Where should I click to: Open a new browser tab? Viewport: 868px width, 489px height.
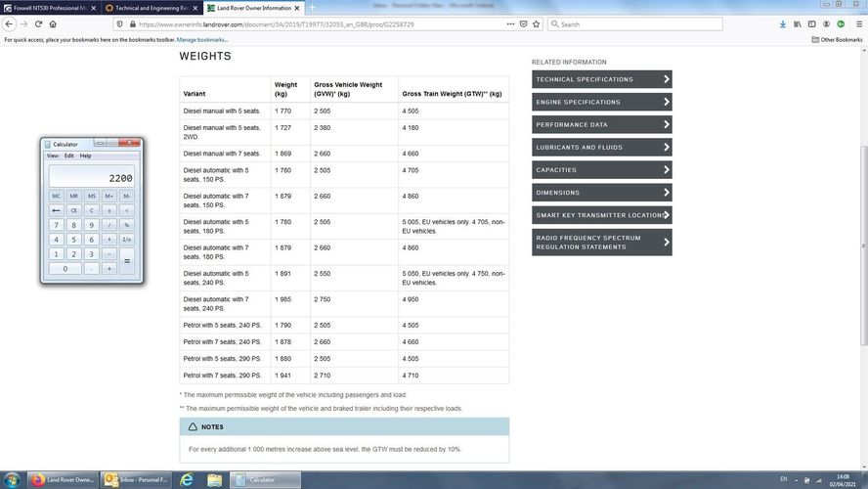tap(312, 8)
